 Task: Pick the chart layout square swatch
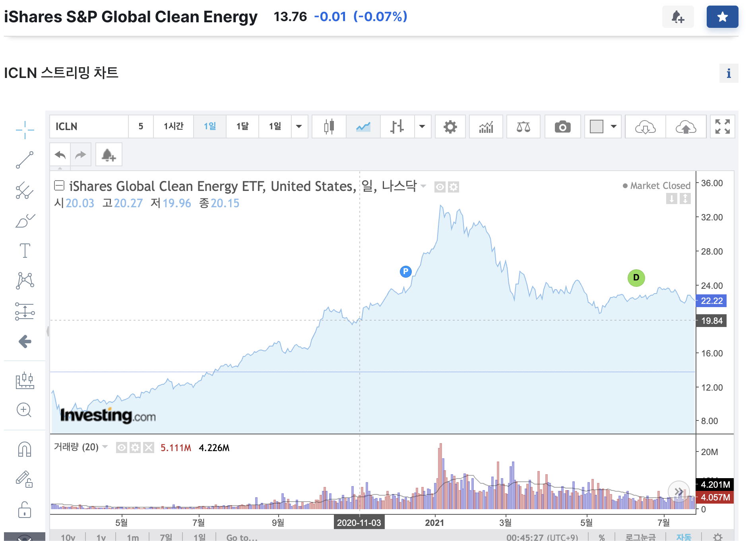click(597, 126)
